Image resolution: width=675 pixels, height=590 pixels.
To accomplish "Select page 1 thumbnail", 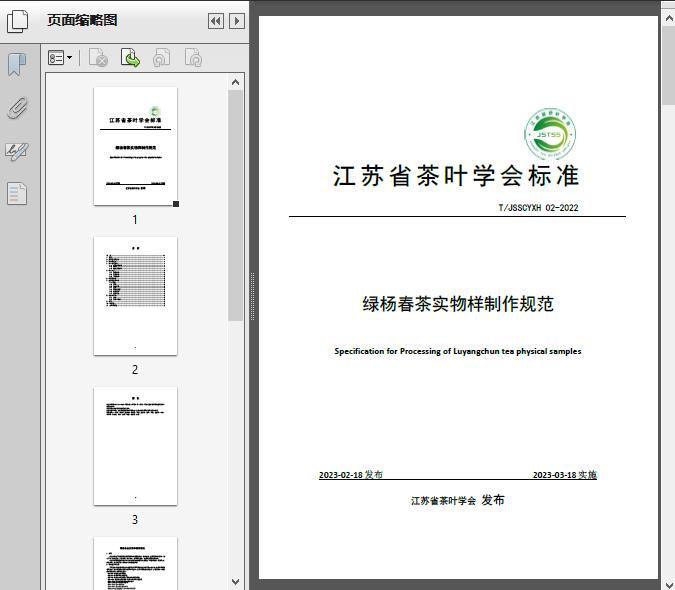I will click(135, 146).
